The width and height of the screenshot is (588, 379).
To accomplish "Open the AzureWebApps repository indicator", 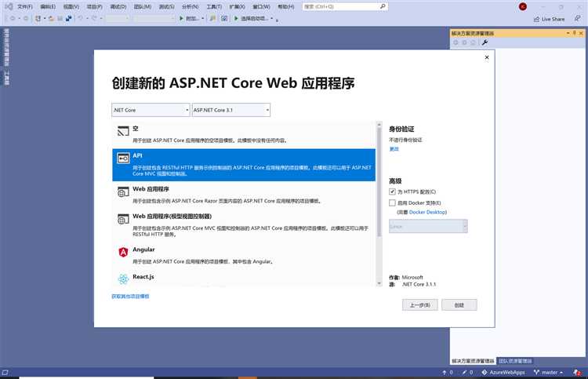I will pos(503,372).
